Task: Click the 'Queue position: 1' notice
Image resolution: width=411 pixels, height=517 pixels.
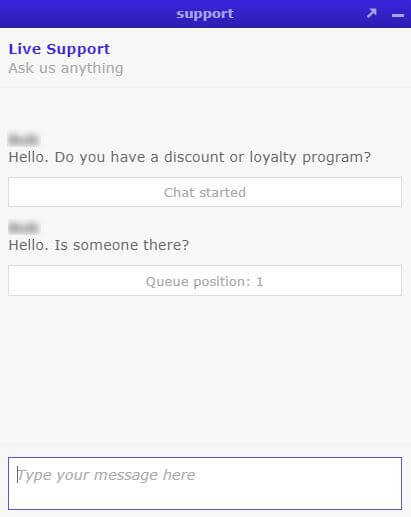Action: tap(205, 280)
